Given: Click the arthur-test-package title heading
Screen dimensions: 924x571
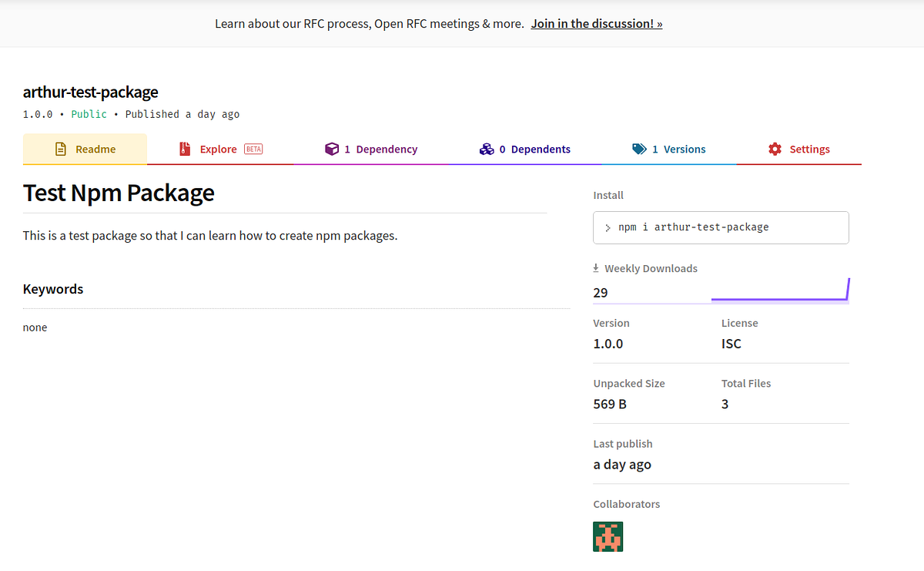Looking at the screenshot, I should [91, 92].
